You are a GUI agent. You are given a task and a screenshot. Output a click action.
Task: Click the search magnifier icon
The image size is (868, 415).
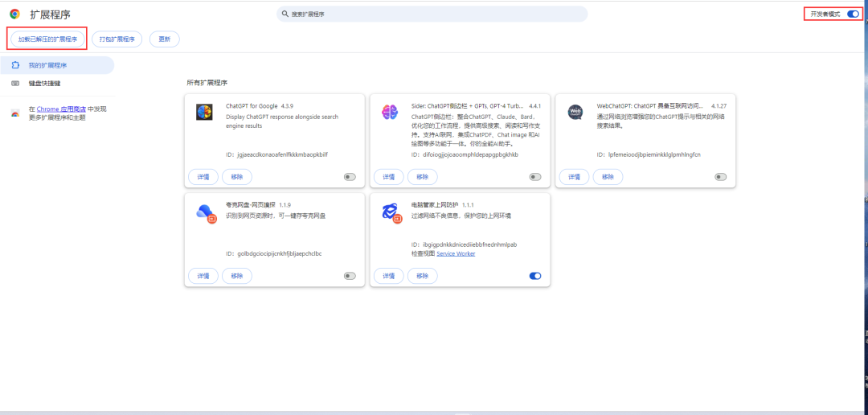point(285,14)
